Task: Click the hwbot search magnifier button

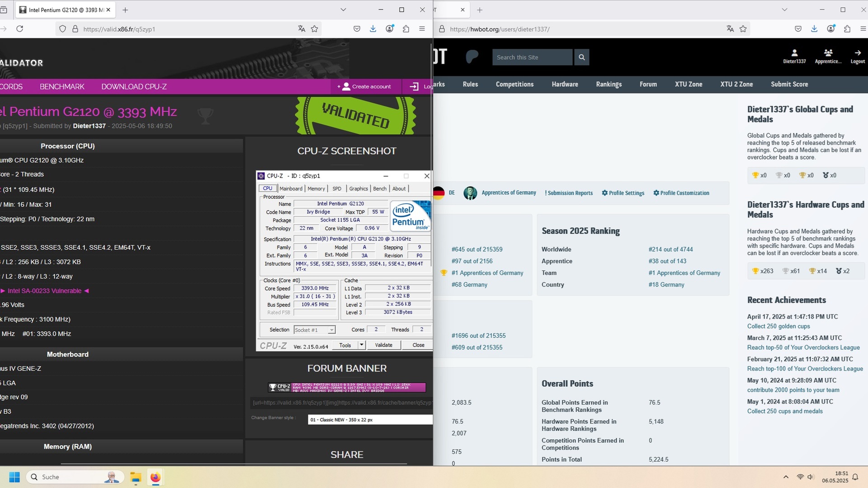Action: tap(581, 57)
